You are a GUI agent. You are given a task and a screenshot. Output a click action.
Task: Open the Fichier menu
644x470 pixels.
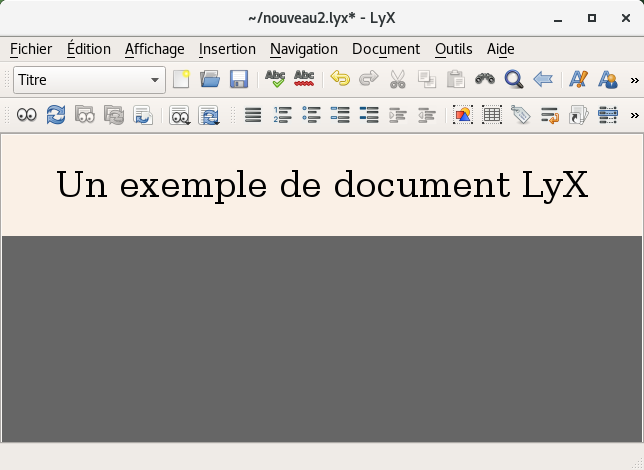31,49
